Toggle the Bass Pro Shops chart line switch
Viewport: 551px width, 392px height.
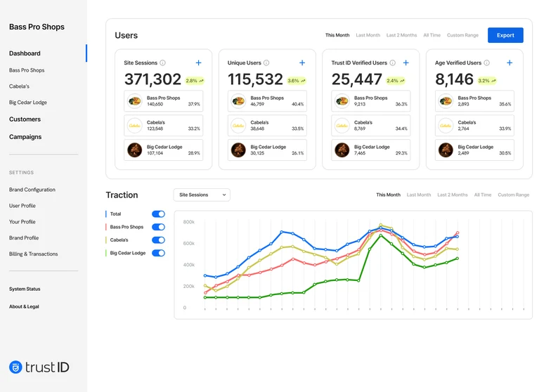[158, 227]
